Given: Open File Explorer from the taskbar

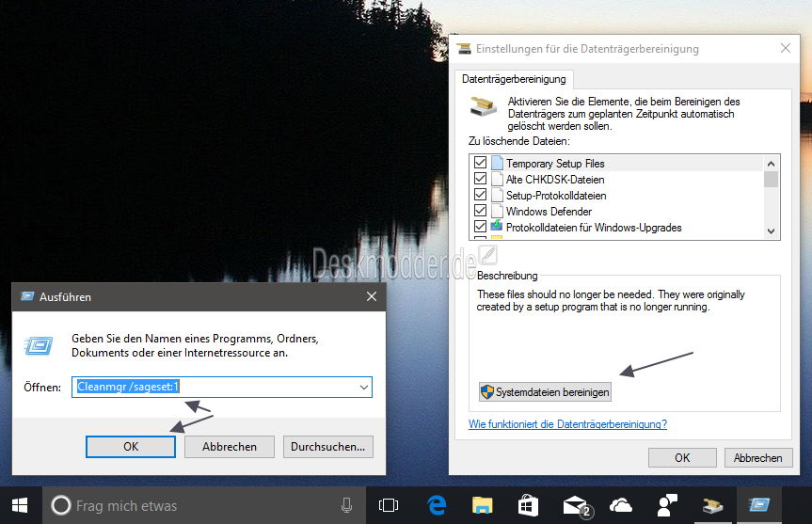Looking at the screenshot, I should (482, 505).
